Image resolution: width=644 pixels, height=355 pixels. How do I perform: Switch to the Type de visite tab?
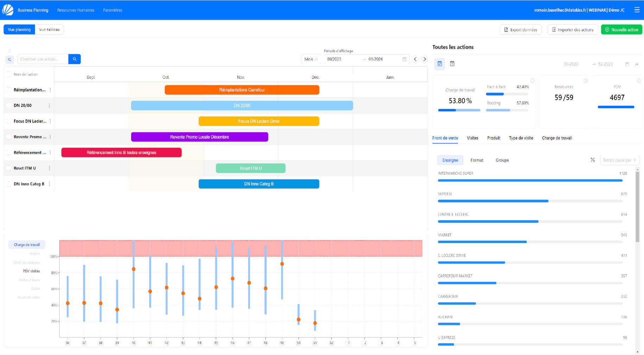[x=521, y=138]
